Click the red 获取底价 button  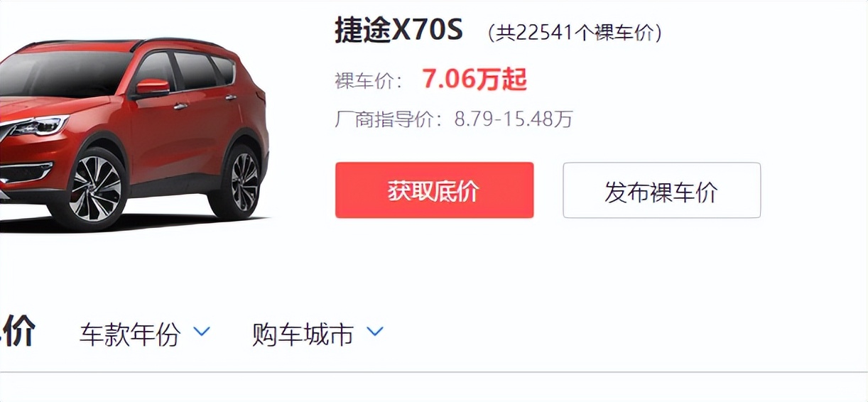(434, 190)
